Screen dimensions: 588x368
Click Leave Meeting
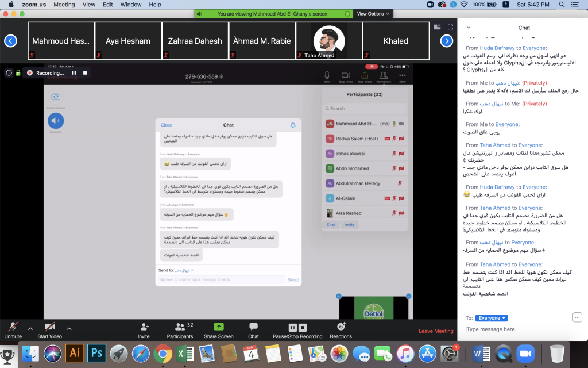(436, 331)
